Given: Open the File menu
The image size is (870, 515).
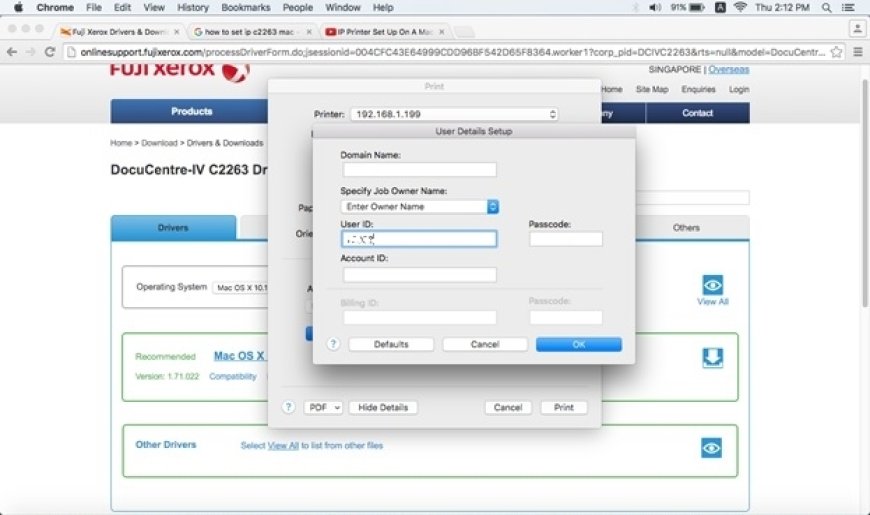Looking at the screenshot, I should point(93,8).
